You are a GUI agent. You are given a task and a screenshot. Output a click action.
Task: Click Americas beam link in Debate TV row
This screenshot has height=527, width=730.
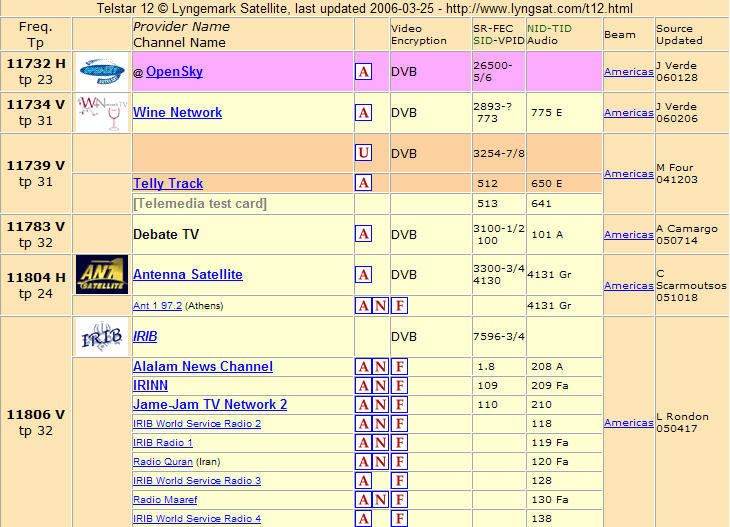629,235
